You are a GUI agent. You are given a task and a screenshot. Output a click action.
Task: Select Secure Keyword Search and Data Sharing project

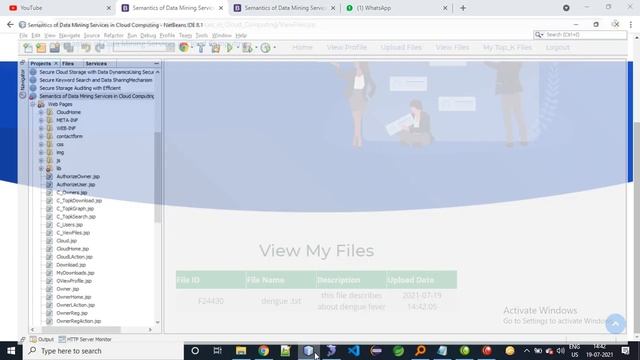pos(96,80)
